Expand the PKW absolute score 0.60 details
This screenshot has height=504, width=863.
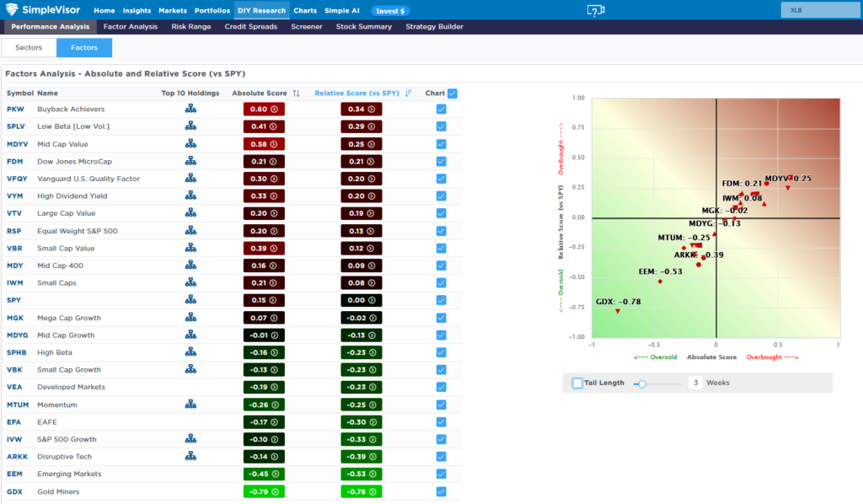tap(264, 109)
